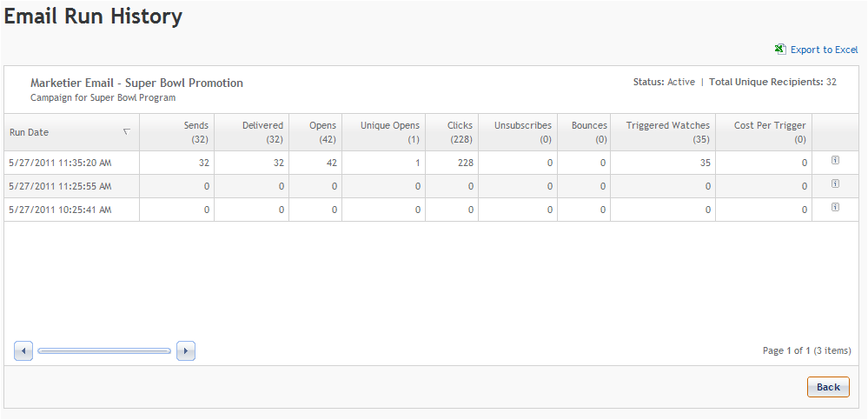Image resolution: width=868 pixels, height=420 pixels.
Task: Select run date 5/27/2011 11:25:55 AM
Action: [60, 186]
